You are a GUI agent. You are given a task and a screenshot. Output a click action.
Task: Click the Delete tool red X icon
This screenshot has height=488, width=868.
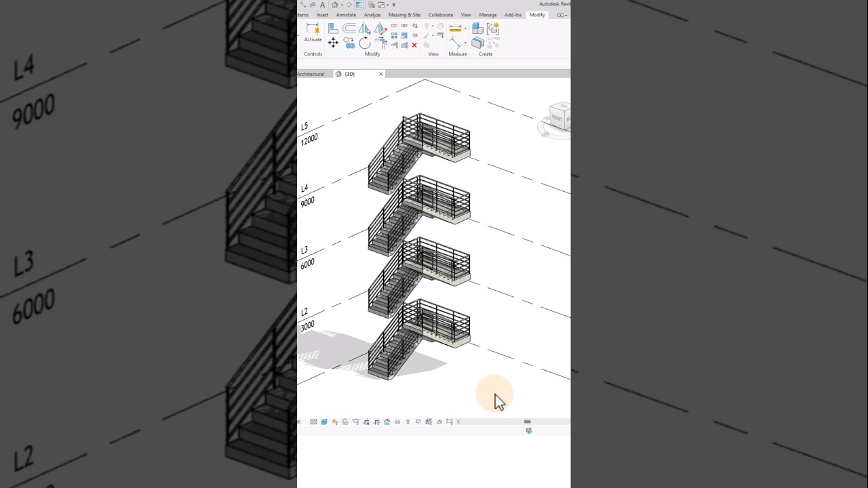[x=414, y=45]
